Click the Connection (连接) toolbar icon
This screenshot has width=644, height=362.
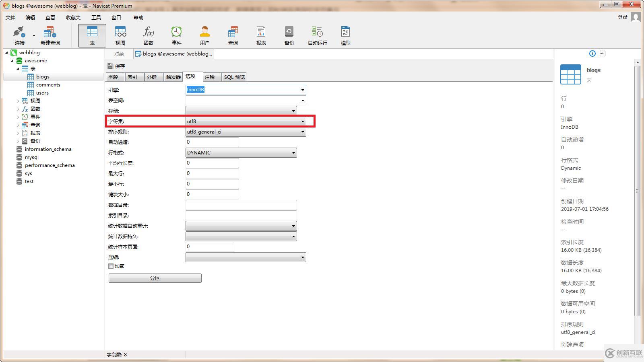[x=19, y=35]
